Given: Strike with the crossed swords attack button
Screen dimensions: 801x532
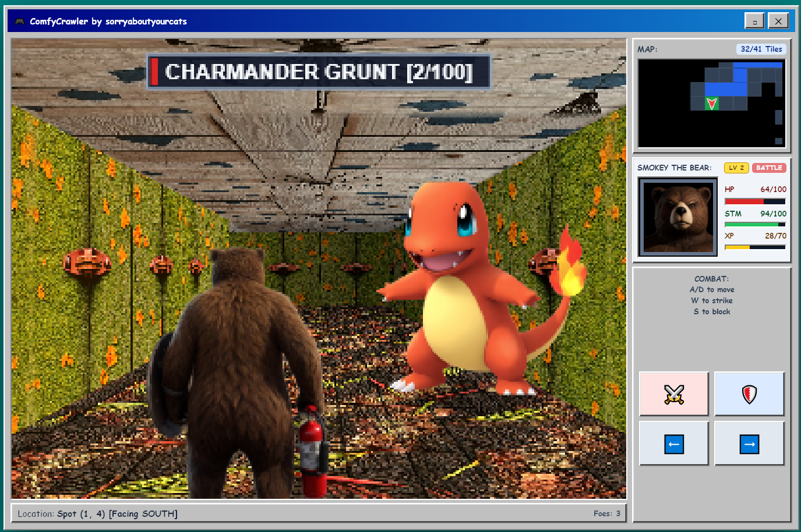Looking at the screenshot, I should pos(674,394).
